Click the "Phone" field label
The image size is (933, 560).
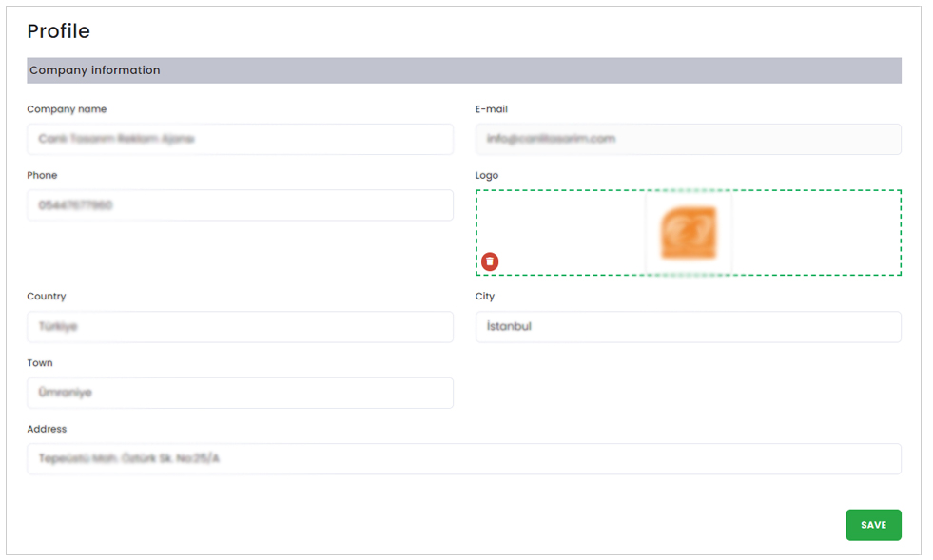point(42,175)
